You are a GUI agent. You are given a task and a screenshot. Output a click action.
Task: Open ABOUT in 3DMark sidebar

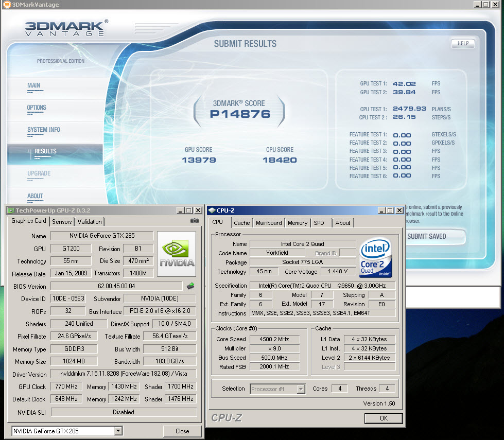pyautogui.click(x=35, y=196)
